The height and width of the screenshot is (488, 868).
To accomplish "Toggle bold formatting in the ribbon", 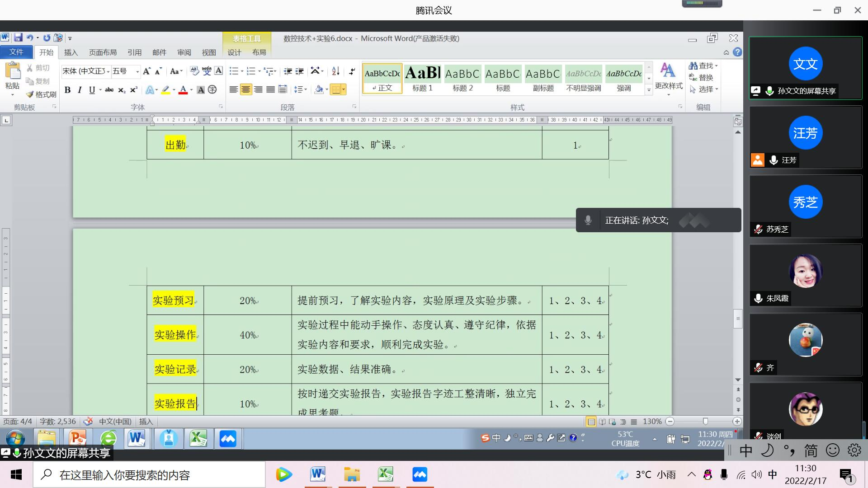I will 67,90.
